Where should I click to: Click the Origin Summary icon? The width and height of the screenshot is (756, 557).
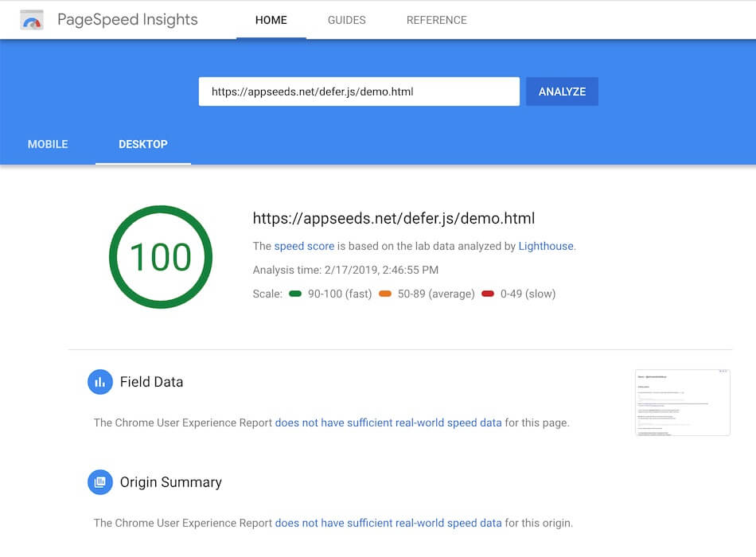pyautogui.click(x=100, y=482)
